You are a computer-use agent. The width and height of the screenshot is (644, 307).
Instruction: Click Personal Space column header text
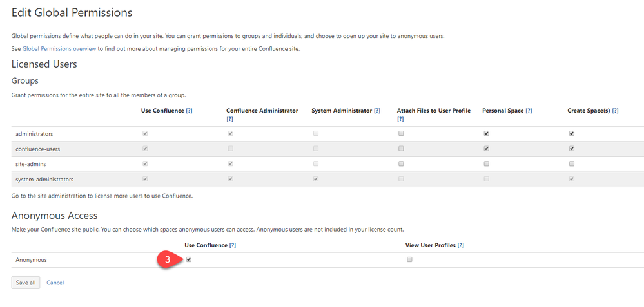503,111
